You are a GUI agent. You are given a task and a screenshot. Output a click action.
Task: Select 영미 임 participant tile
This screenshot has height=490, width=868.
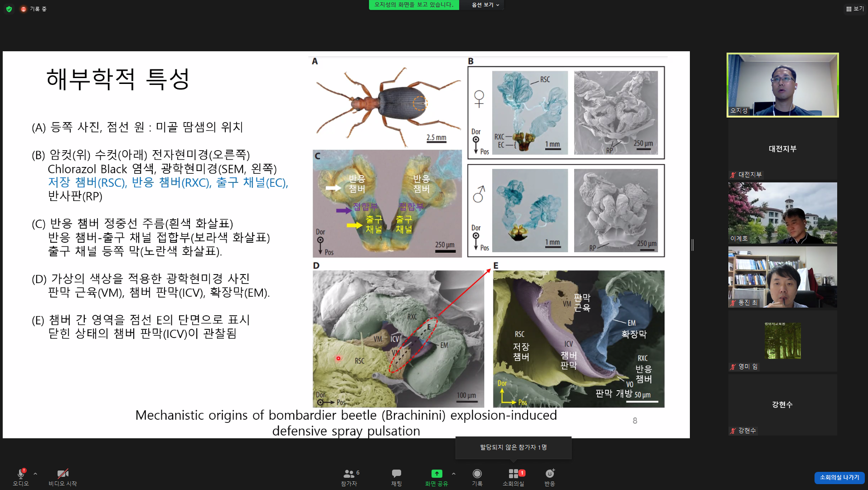[x=783, y=341]
